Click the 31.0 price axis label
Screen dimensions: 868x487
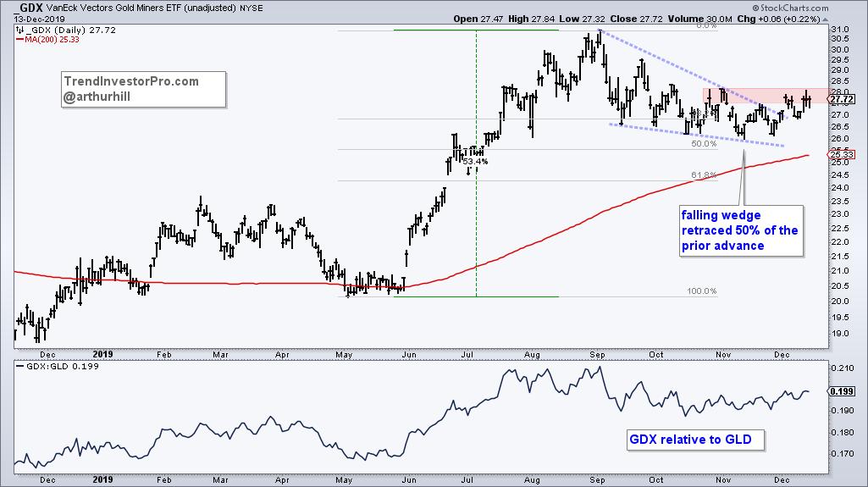pos(840,30)
